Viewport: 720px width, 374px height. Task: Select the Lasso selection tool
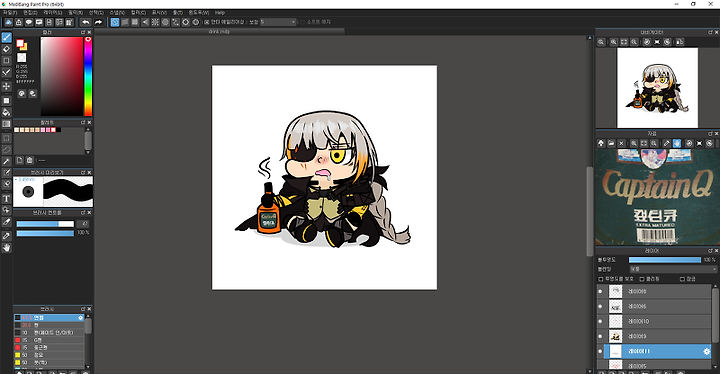point(6,149)
